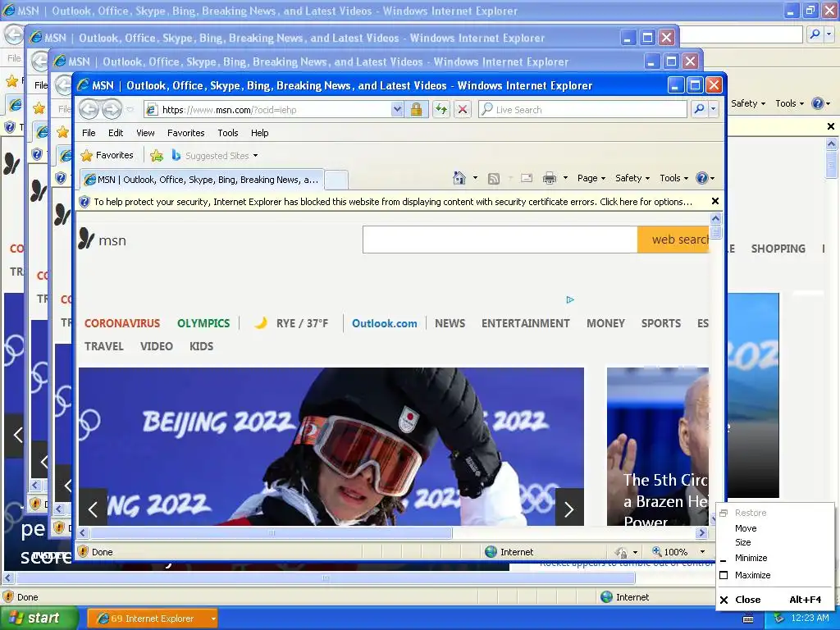The width and height of the screenshot is (840, 630).
Task: Click search button in rearmost window
Action: [x=815, y=34]
